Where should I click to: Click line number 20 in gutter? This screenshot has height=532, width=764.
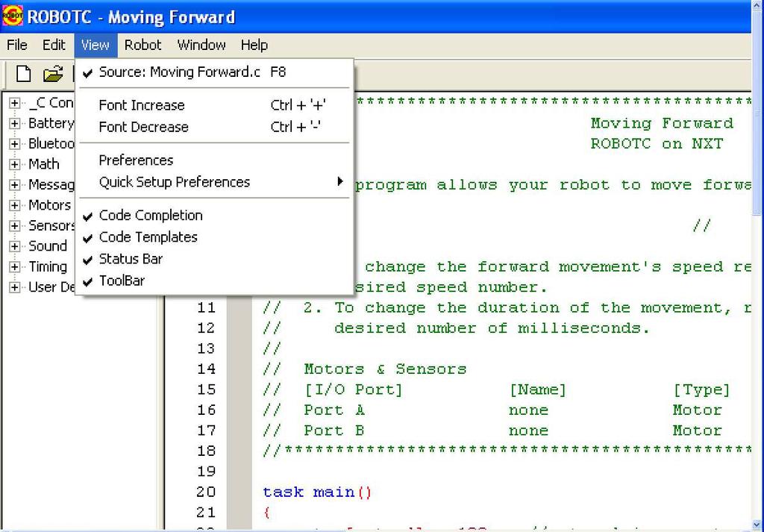click(x=206, y=492)
